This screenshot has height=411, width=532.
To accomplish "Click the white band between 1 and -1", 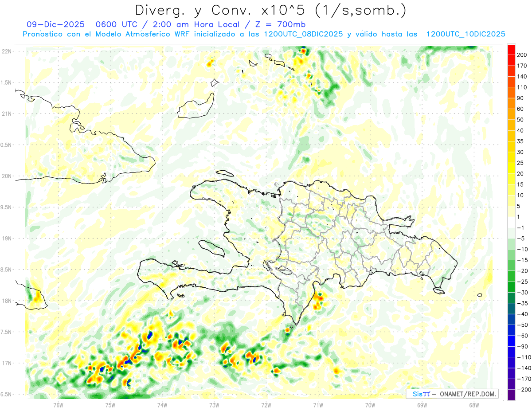I will pos(511,222).
